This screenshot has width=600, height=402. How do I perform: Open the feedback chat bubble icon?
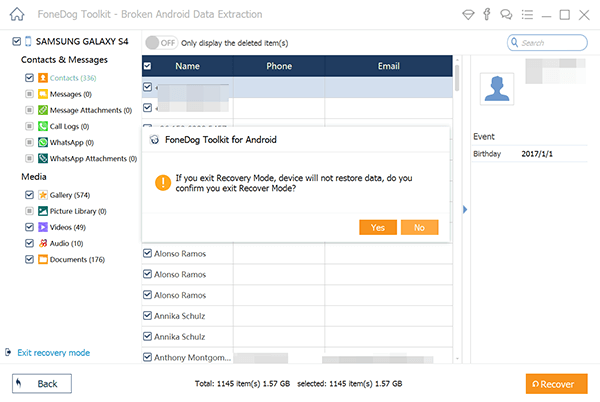[x=506, y=15]
